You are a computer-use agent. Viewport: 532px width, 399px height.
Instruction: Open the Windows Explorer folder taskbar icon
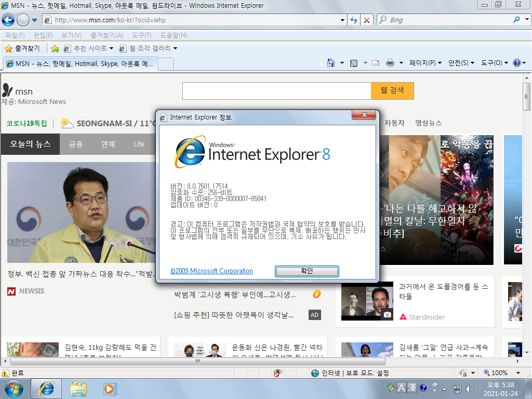point(78,389)
